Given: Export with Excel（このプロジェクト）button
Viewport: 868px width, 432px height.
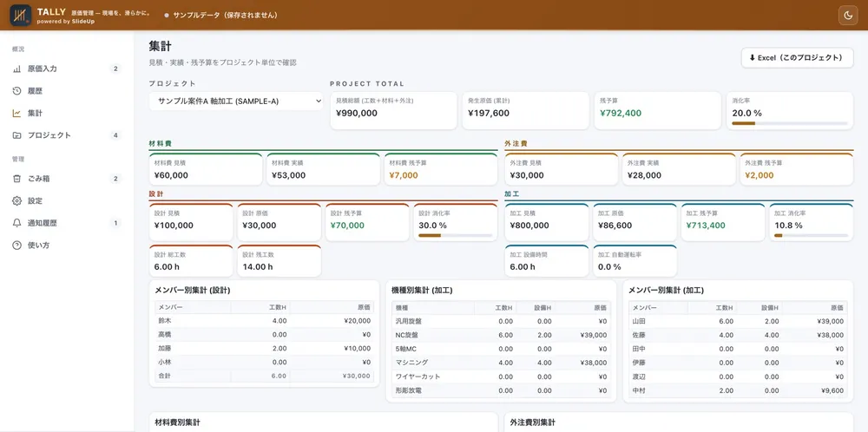Looking at the screenshot, I should 797,57.
